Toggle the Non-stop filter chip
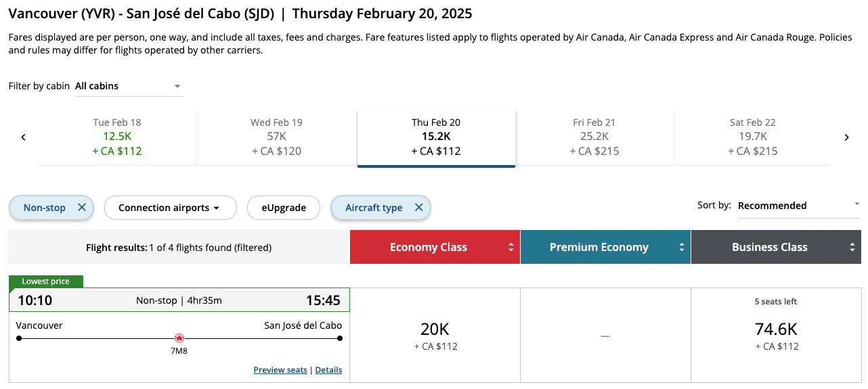 (45, 208)
